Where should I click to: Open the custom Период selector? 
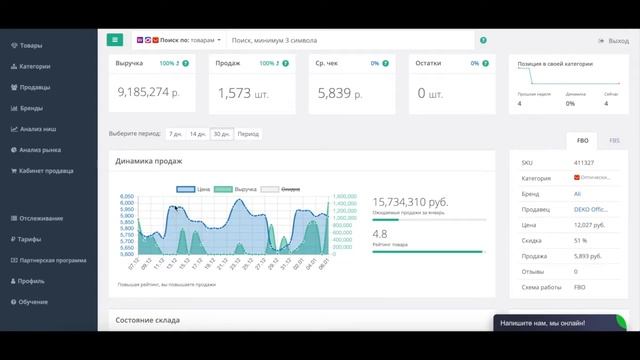tap(248, 134)
